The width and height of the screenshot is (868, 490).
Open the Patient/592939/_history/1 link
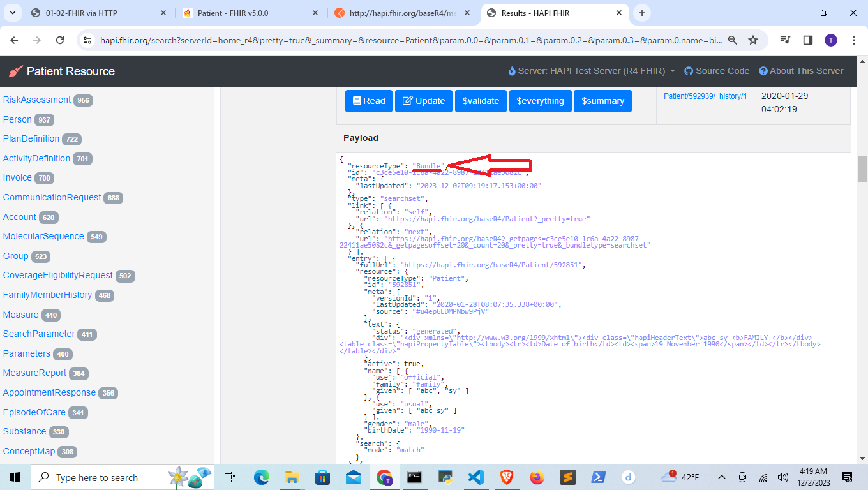pos(705,96)
